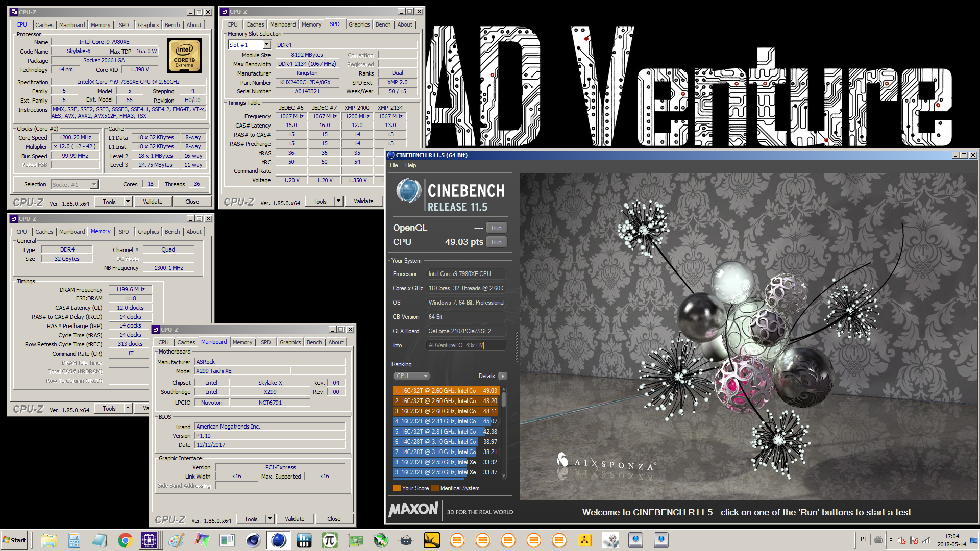Open the Action Center flag tray icon
This screenshot has width=980, height=551.
click(x=914, y=540)
